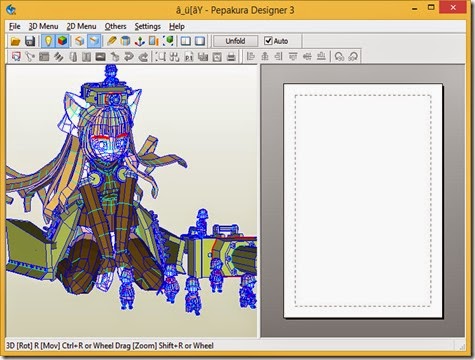Click the orange wireframe box icon

pos(80,41)
